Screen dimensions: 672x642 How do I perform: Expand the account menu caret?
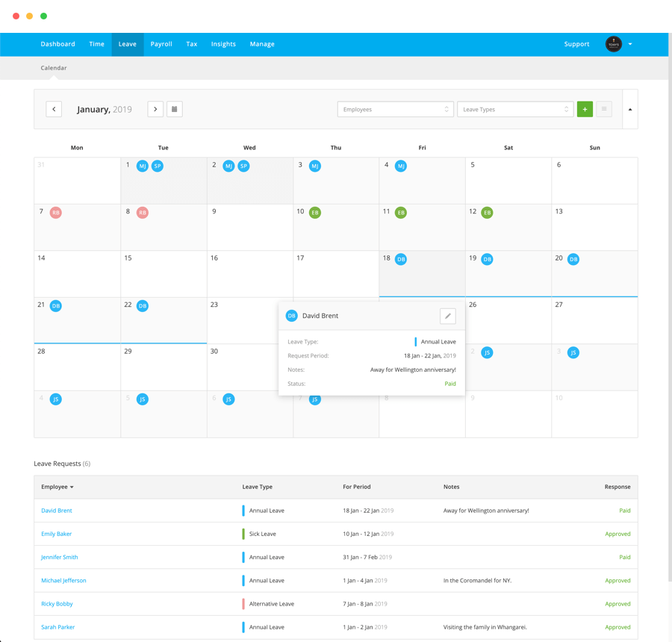point(630,44)
